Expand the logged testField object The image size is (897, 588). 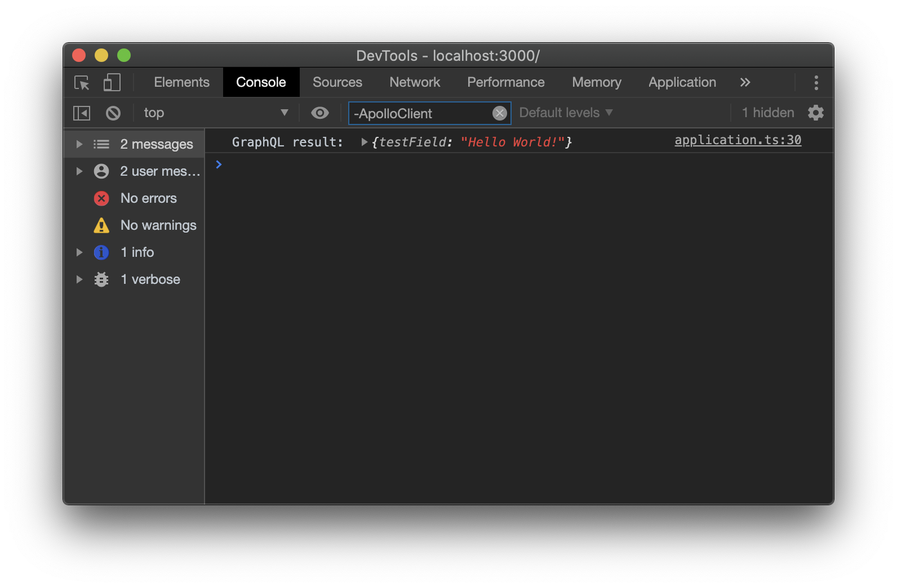tap(365, 142)
